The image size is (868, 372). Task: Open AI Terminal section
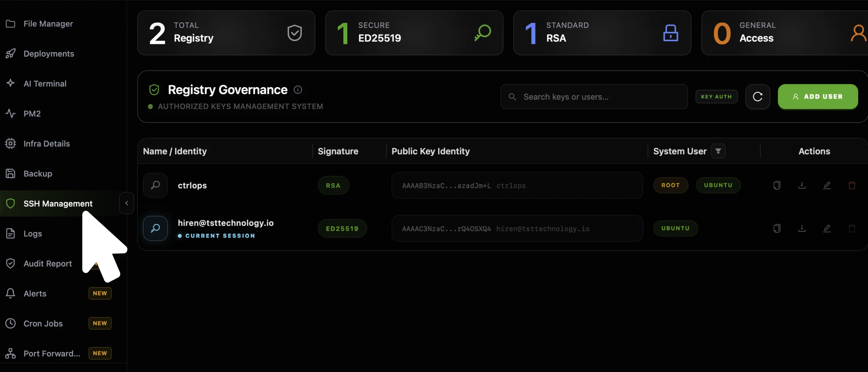click(45, 83)
